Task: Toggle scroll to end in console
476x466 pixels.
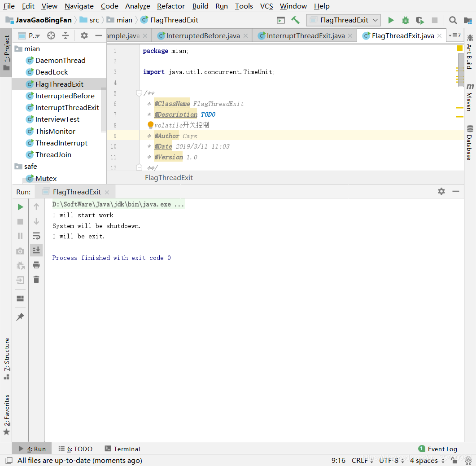Action: coord(36,251)
